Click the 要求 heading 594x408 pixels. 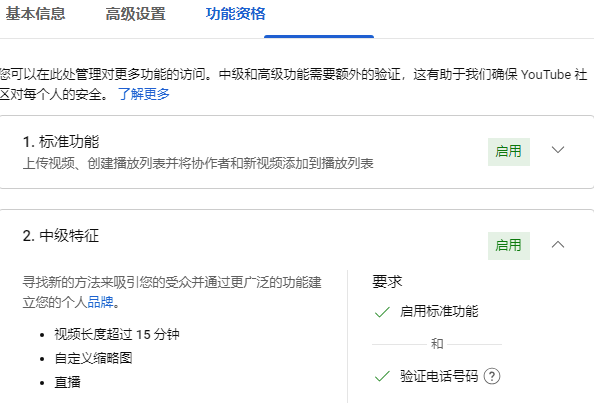(387, 281)
